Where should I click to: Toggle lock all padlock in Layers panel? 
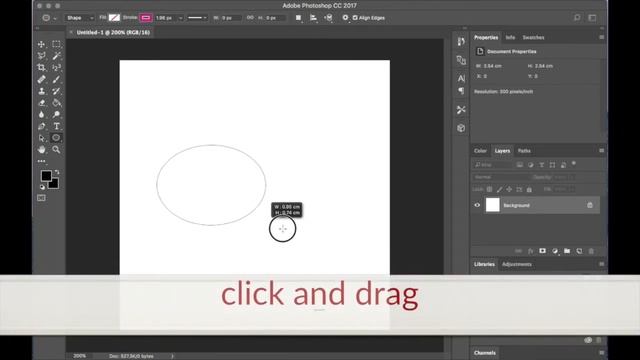click(x=529, y=189)
